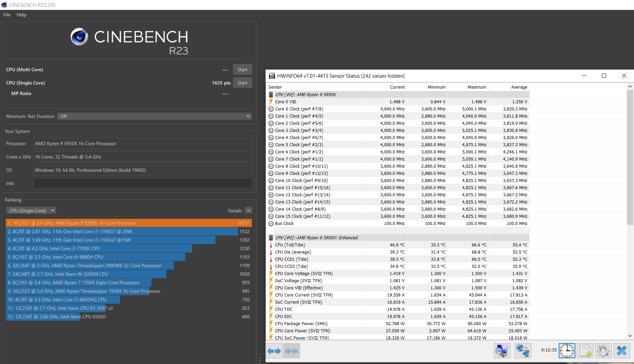
Task: Maximize the HWiNFO64 sensor window
Action: coord(604,76)
